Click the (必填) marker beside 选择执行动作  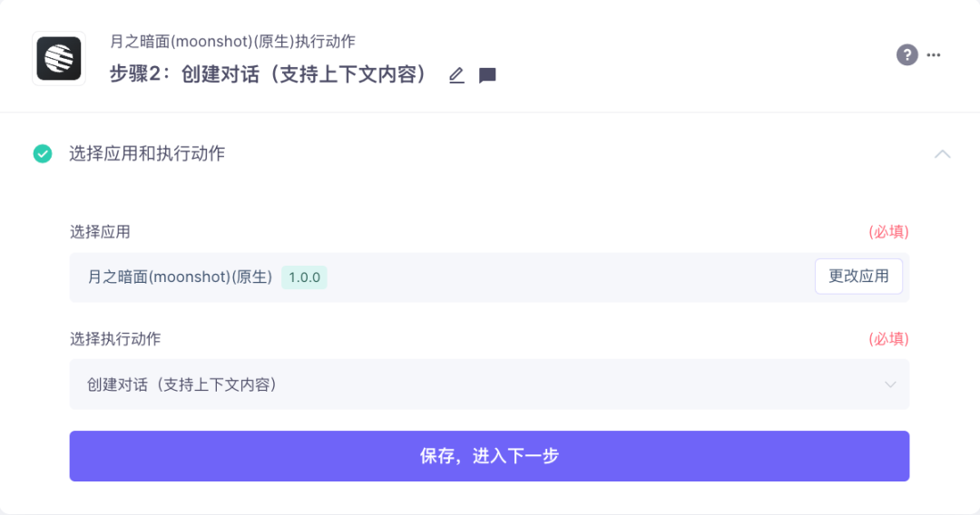tap(888, 339)
